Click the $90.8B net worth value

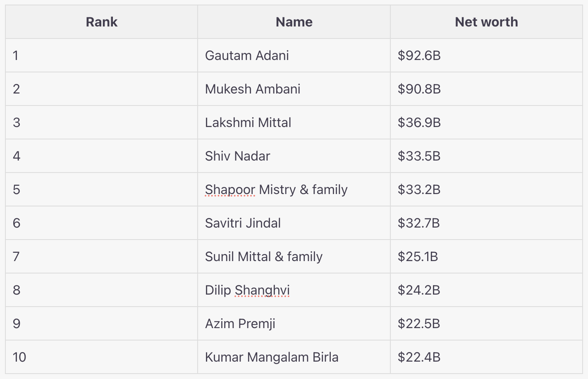tap(419, 89)
